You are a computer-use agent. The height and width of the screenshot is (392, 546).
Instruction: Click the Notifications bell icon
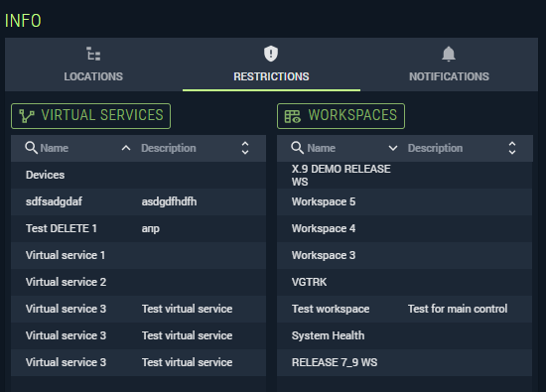click(449, 54)
